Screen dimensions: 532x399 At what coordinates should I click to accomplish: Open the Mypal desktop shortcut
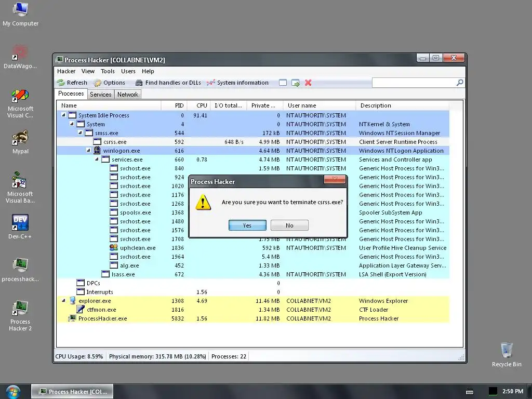click(20, 142)
